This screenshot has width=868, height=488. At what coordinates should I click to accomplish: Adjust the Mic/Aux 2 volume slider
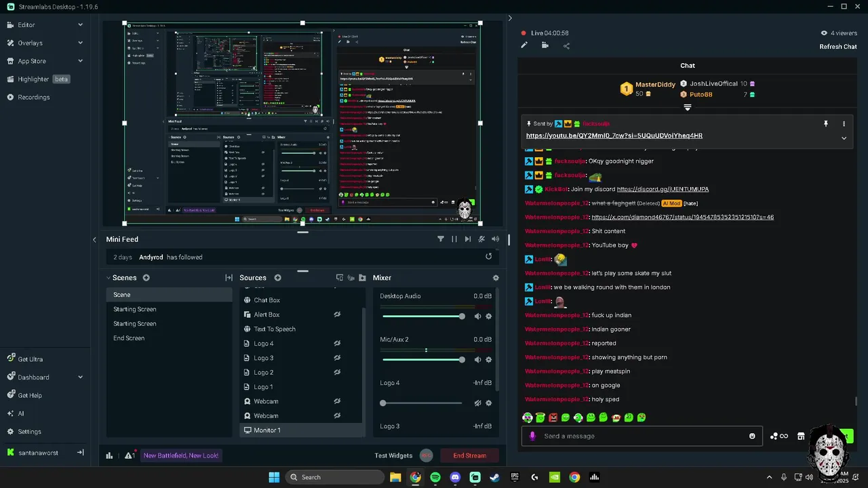pos(422,360)
